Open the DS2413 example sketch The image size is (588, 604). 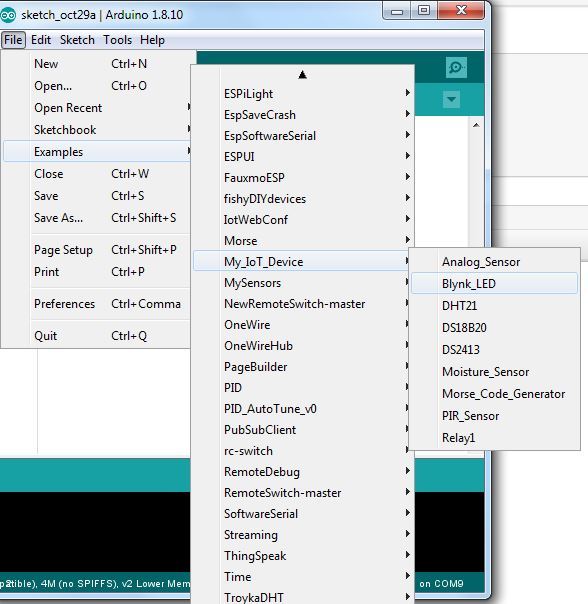(x=494, y=350)
